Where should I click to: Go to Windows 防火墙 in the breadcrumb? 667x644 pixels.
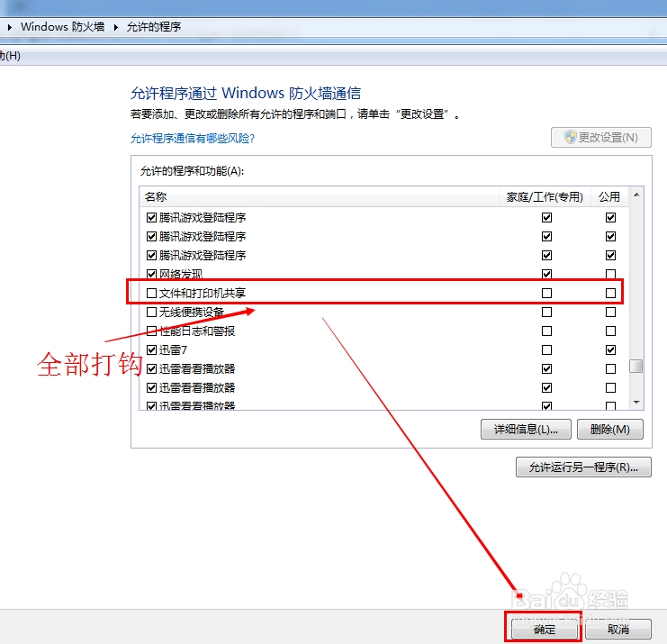pos(62,27)
